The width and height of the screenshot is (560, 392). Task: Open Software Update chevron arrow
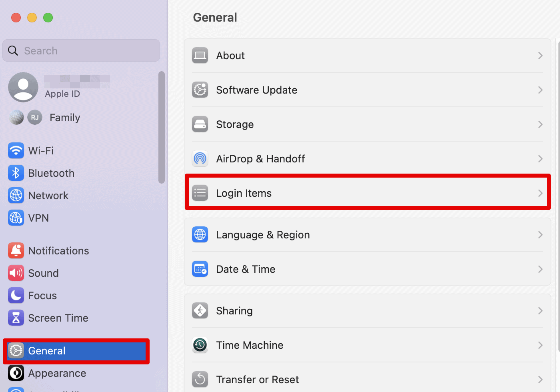click(x=540, y=90)
